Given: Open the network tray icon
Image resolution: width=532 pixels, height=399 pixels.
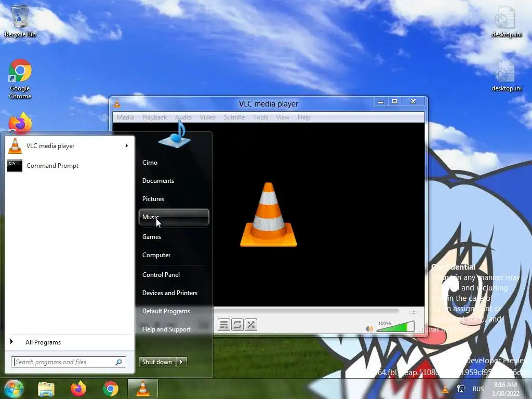Looking at the screenshot, I should coord(461,389).
